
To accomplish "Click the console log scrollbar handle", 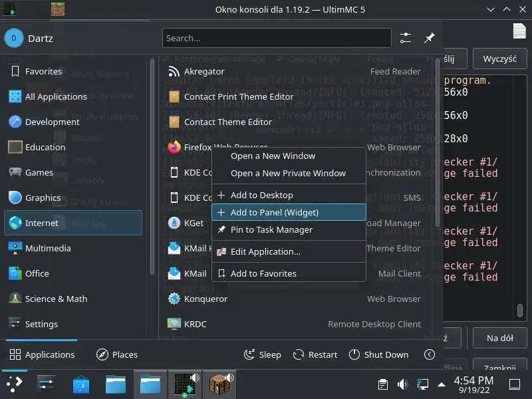I will click(x=520, y=311).
